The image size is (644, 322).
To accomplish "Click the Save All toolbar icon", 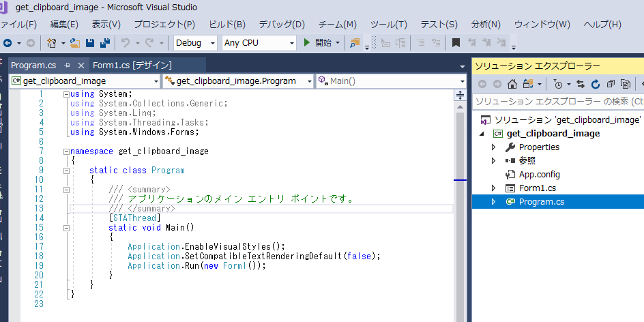I will pyautogui.click(x=105, y=43).
